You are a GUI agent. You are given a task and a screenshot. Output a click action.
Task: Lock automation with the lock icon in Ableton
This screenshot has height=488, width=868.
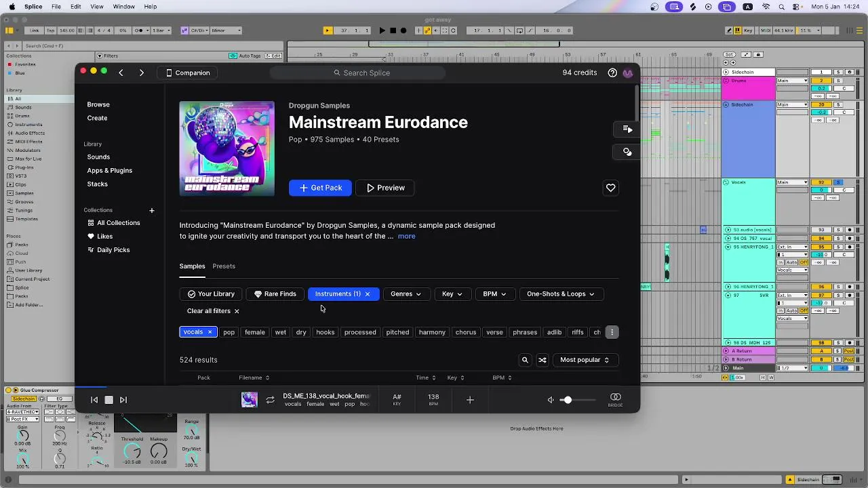[x=759, y=54]
